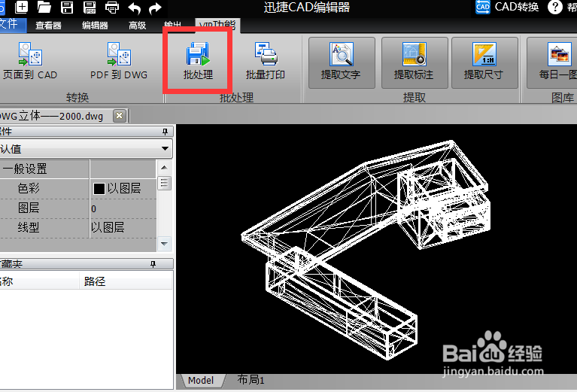Open the 批量打印 batch print tool
The width and height of the screenshot is (577, 392).
coord(266,61)
